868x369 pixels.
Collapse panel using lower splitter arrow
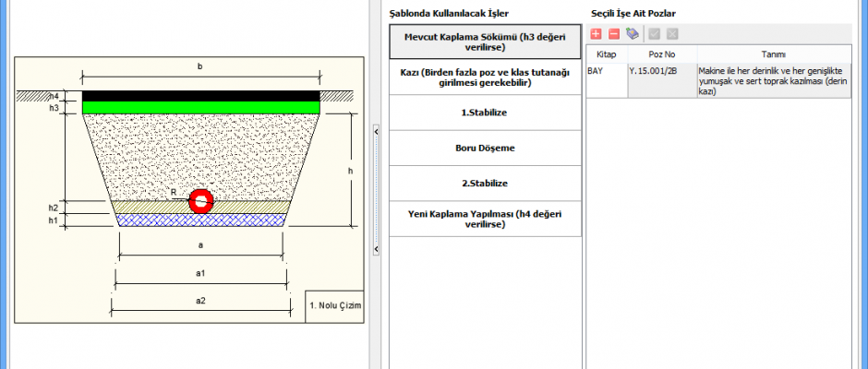point(377,249)
